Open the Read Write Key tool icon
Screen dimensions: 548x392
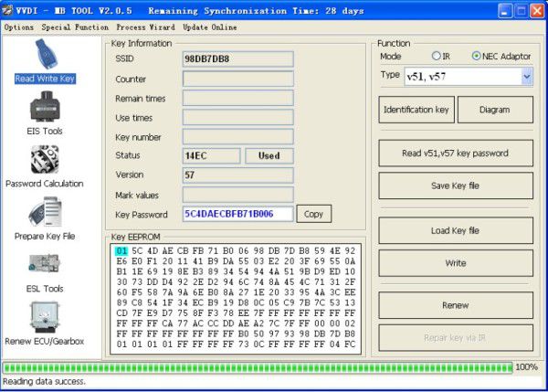click(x=47, y=54)
